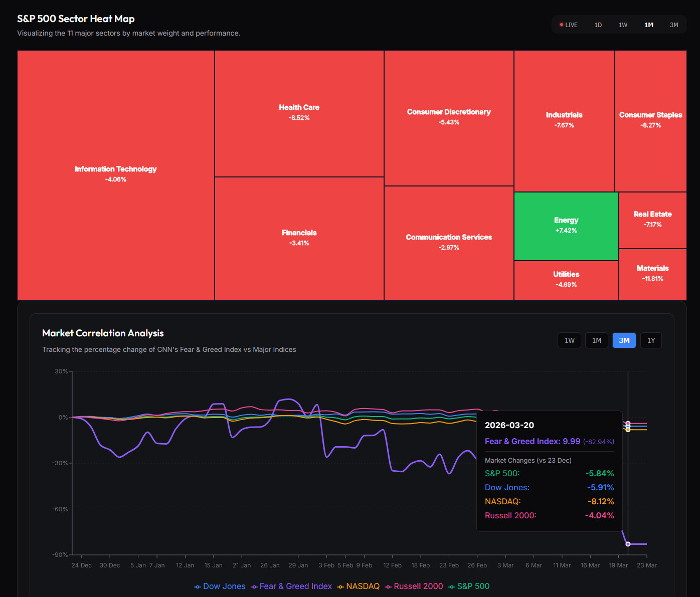
Task: Select the Utilities sector tile
Action: (566, 280)
